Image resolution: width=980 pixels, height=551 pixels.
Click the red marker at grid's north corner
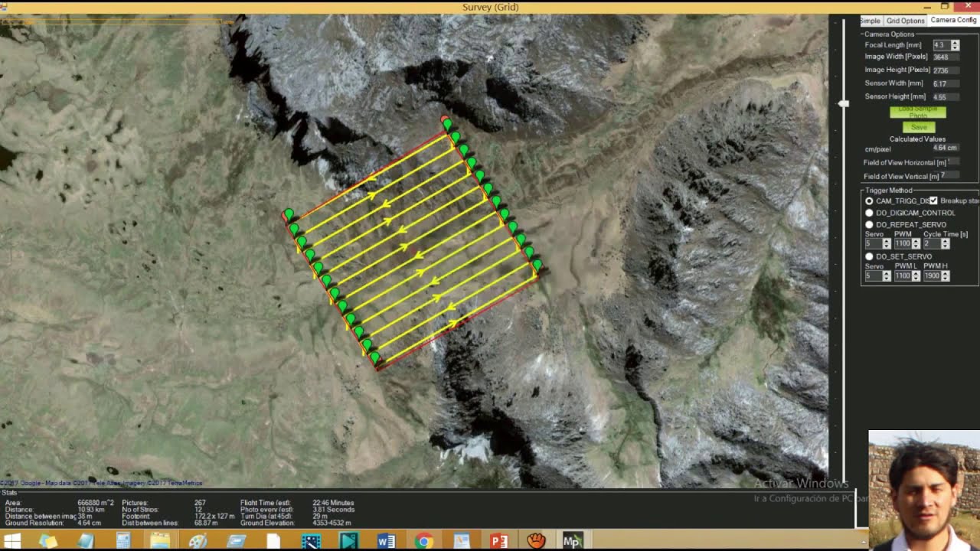[x=445, y=119]
